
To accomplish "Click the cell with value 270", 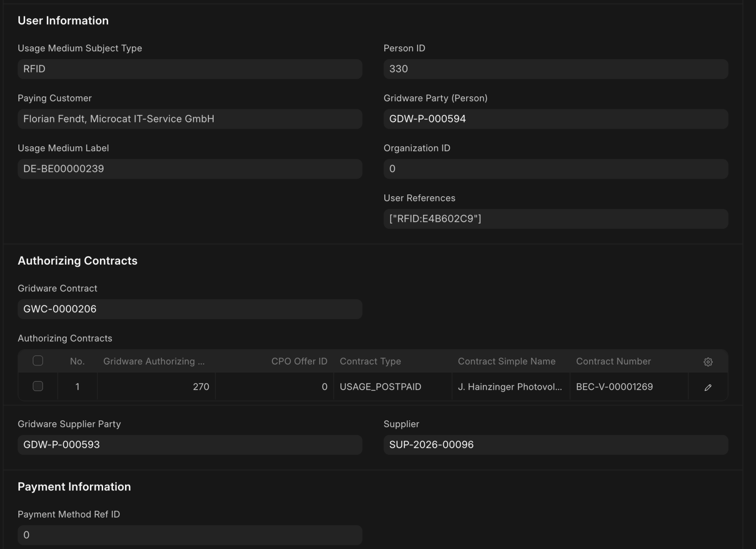I will coord(156,387).
